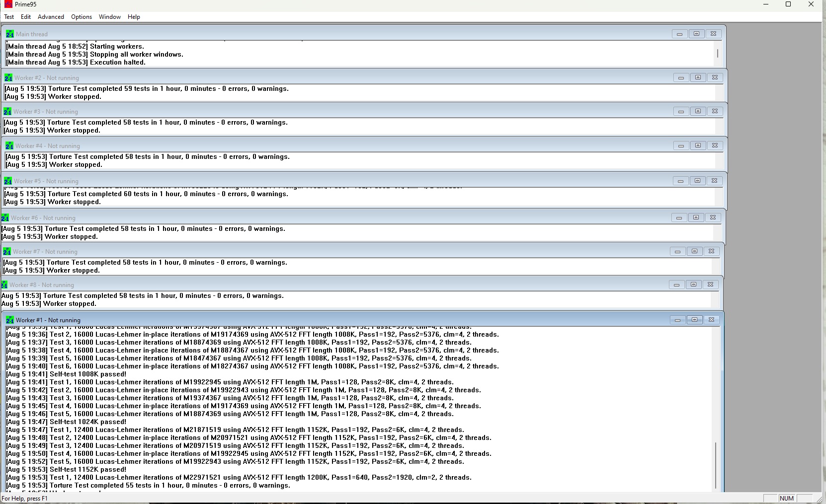Open the Test menu
This screenshot has height=504, width=826.
pos(9,17)
